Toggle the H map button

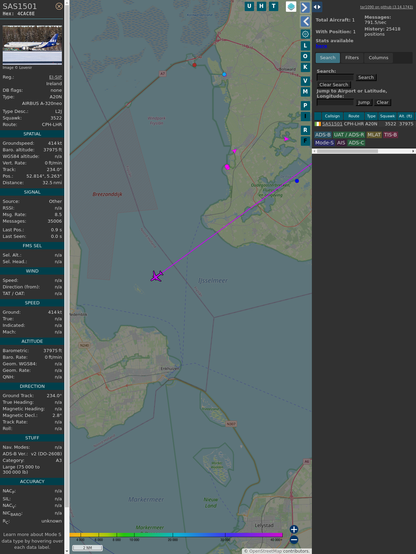(x=261, y=6)
